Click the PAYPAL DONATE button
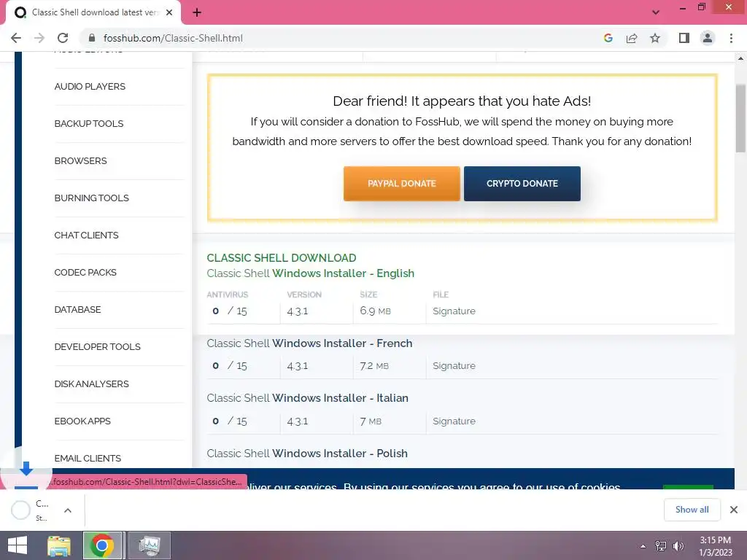 point(402,184)
